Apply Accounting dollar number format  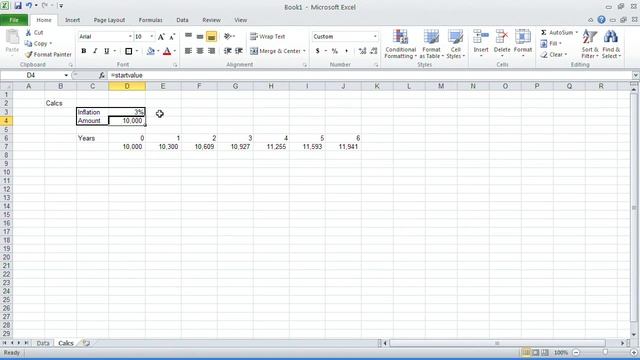coord(318,51)
